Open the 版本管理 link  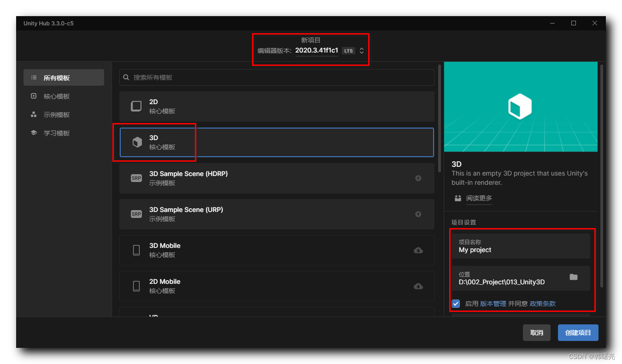click(493, 304)
